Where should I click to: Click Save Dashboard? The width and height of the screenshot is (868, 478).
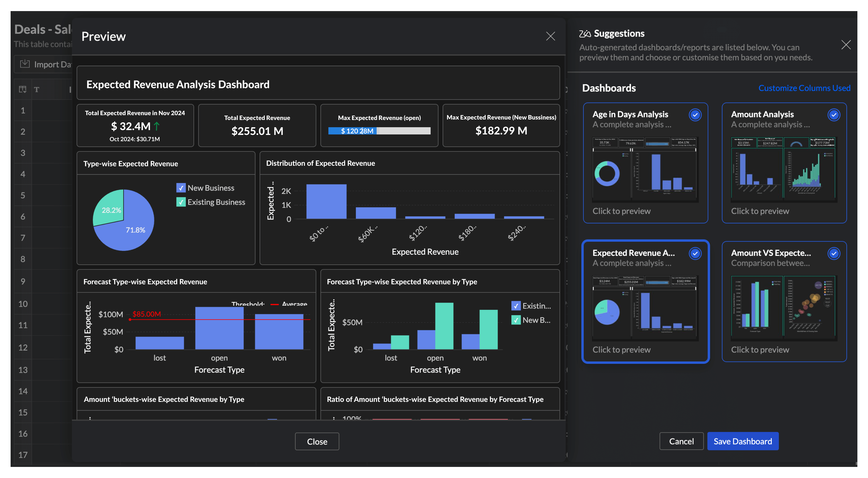(x=743, y=441)
